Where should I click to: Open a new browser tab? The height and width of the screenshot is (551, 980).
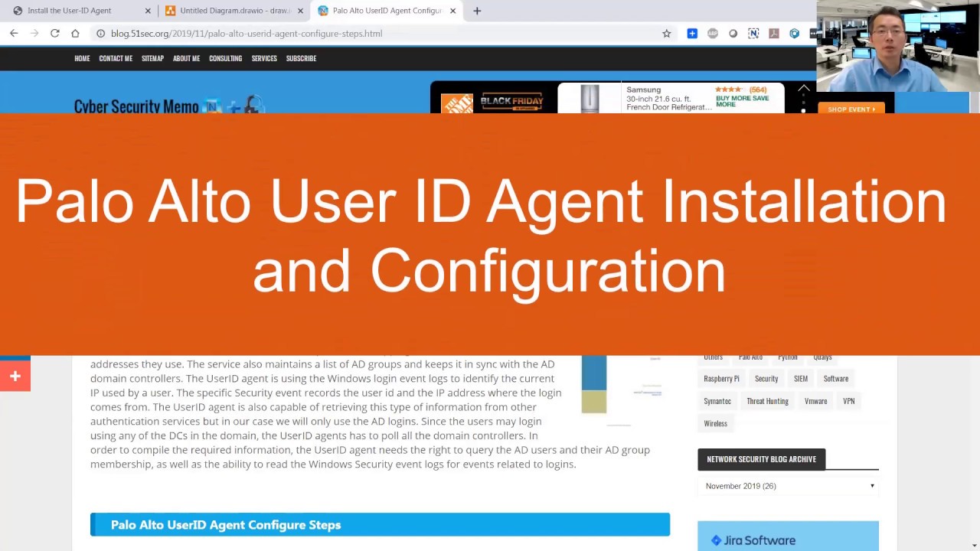[x=477, y=11]
